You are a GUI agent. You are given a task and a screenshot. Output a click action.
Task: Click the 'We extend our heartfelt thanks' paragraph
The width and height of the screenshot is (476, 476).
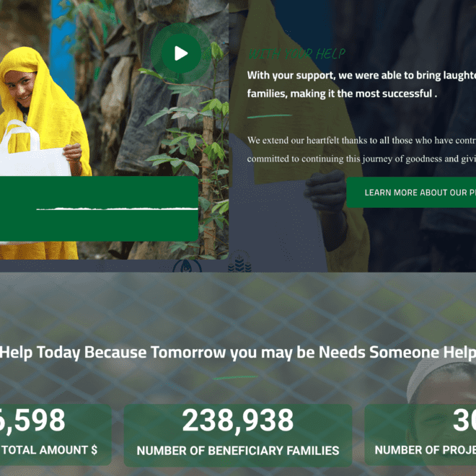tap(361, 150)
